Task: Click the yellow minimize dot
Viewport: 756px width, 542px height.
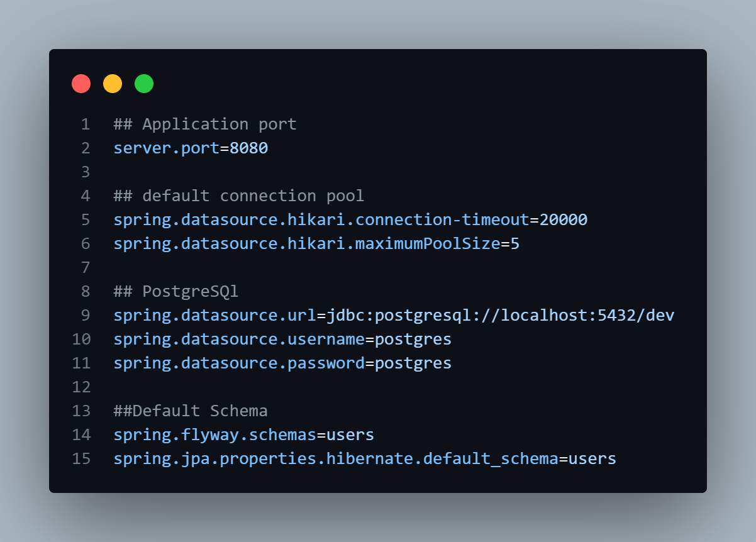Action: click(113, 84)
